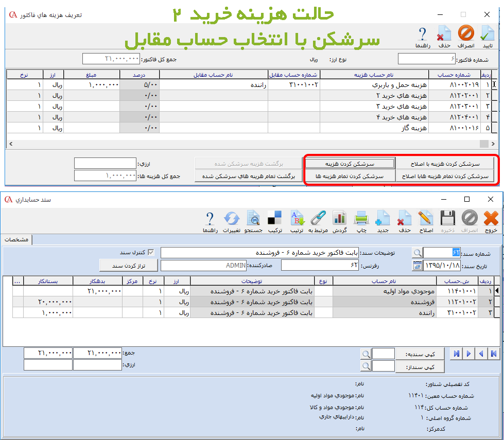Click the کپی سنداز button
This screenshot has height=440, width=504.
[x=420, y=366]
